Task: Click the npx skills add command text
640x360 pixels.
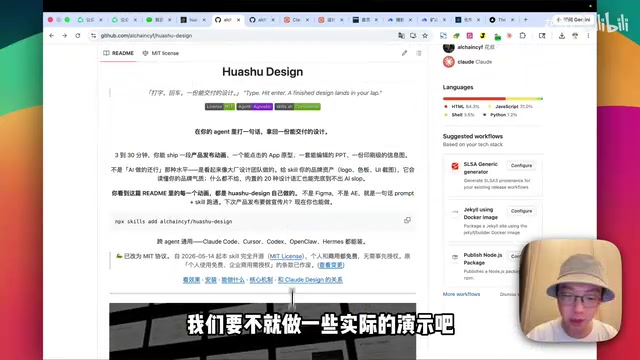Action: click(x=173, y=222)
